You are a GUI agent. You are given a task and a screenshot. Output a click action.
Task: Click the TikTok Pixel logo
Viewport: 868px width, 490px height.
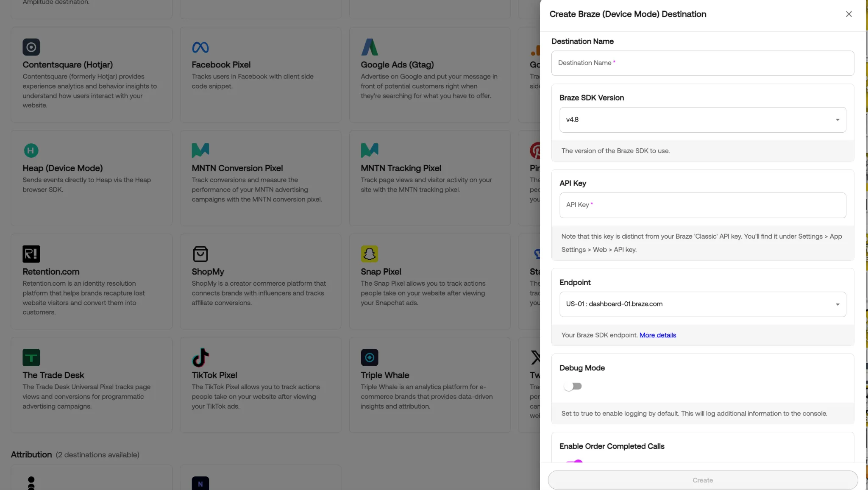pyautogui.click(x=200, y=357)
